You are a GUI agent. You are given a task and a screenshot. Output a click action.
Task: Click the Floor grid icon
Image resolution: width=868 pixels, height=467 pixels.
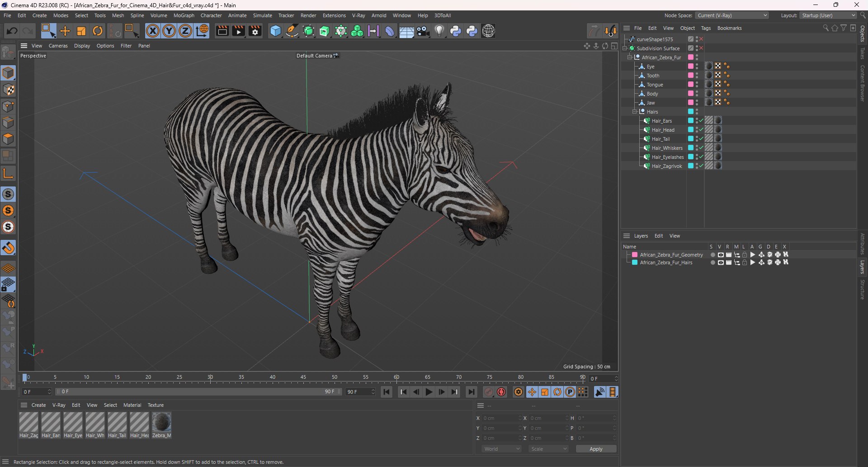(406, 31)
